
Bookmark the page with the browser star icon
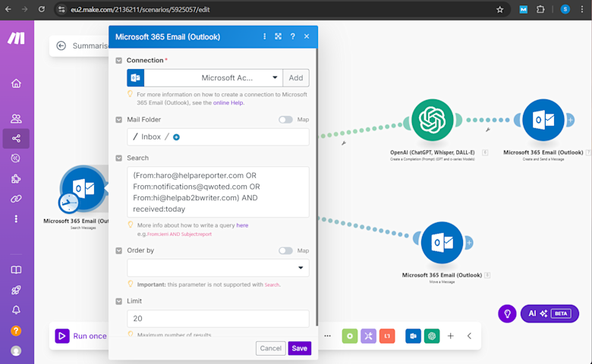(x=500, y=9)
